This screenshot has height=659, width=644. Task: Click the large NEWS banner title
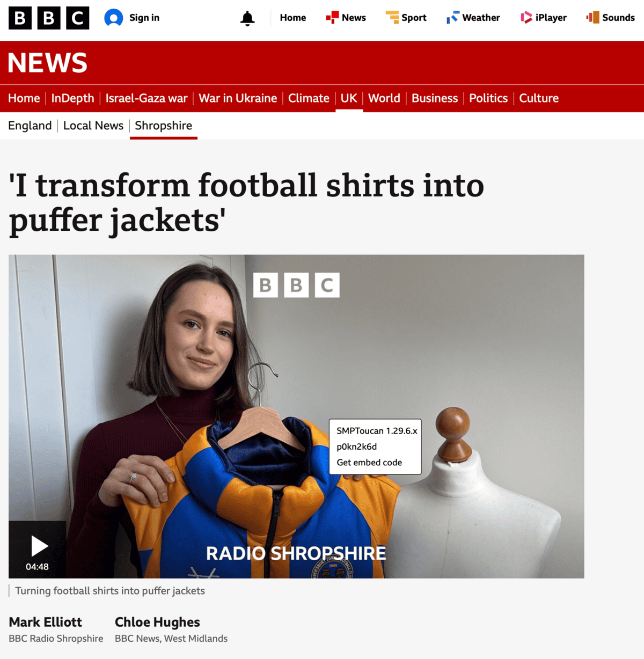[x=48, y=63]
